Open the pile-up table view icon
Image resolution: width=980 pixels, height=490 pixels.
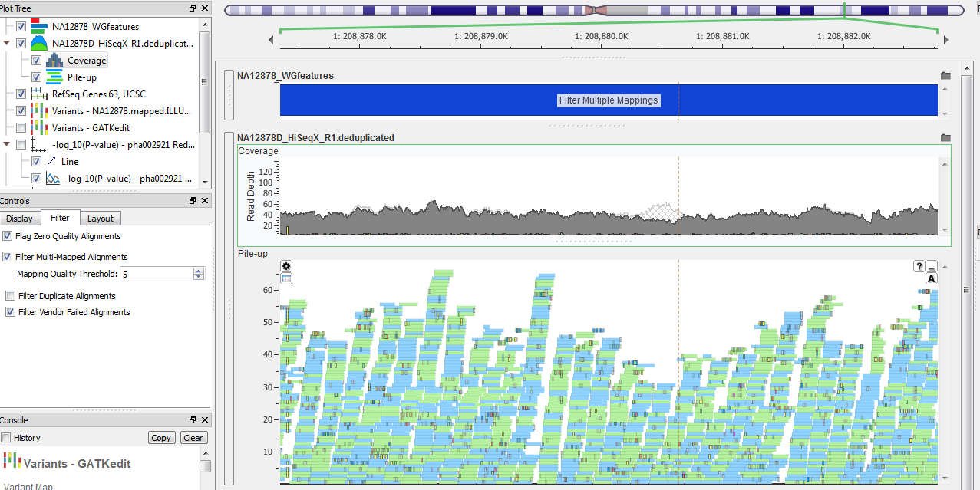click(x=286, y=278)
